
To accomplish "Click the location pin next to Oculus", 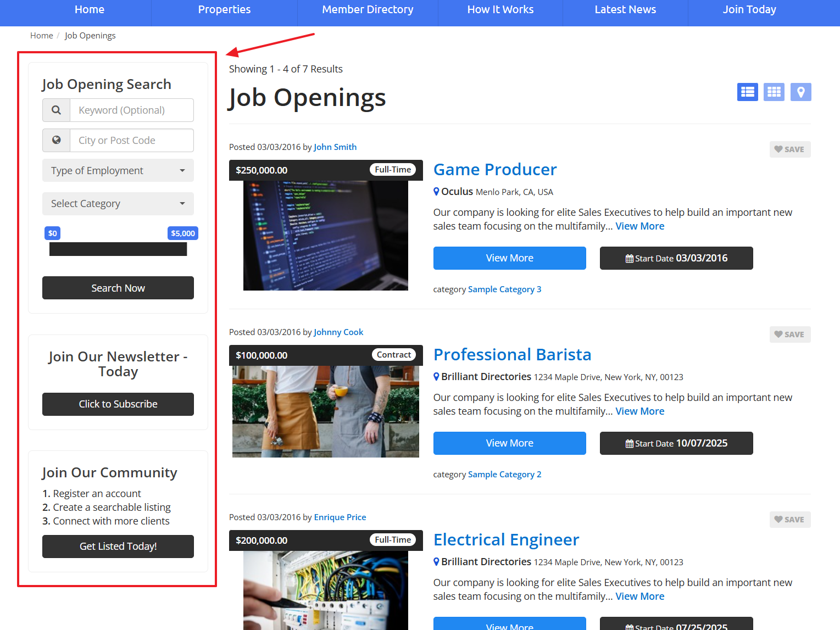I will point(436,192).
